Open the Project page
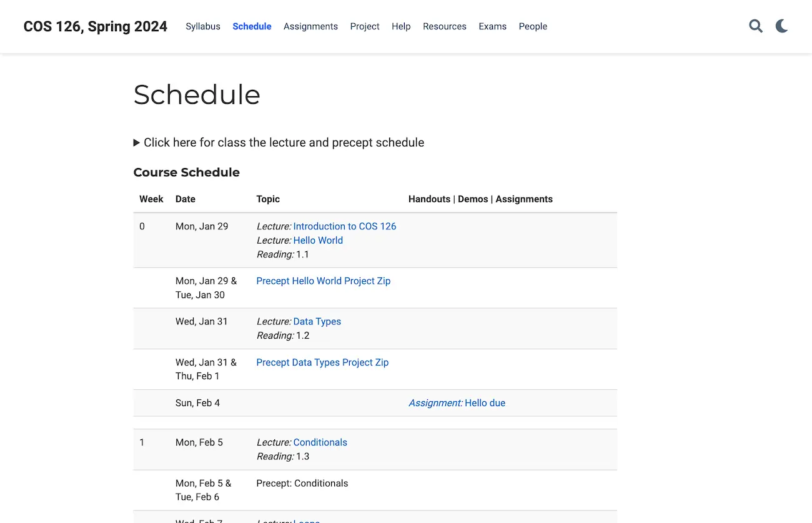The width and height of the screenshot is (812, 523). click(365, 26)
